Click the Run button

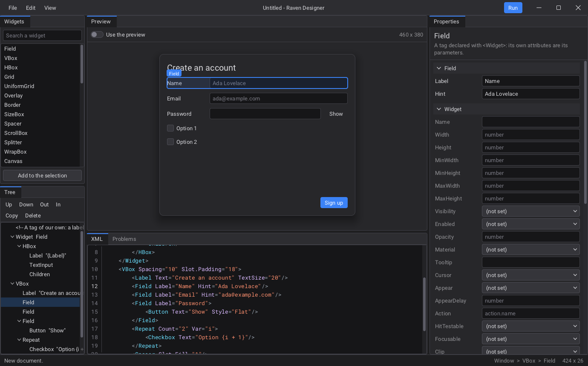(513, 8)
